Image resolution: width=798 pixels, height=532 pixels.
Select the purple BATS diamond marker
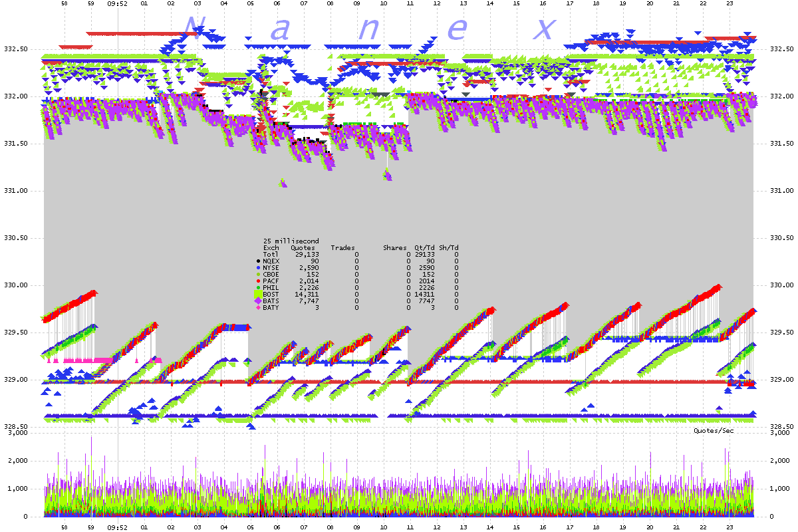[x=258, y=301]
